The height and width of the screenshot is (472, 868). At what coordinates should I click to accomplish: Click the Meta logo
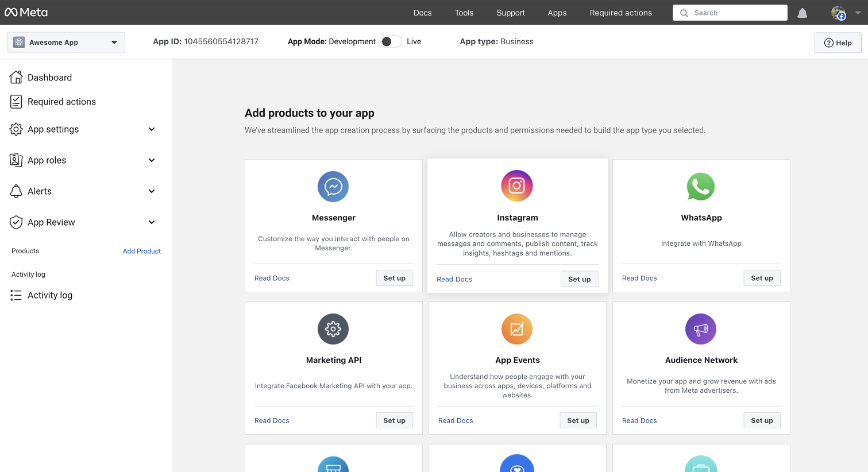pyautogui.click(x=26, y=12)
